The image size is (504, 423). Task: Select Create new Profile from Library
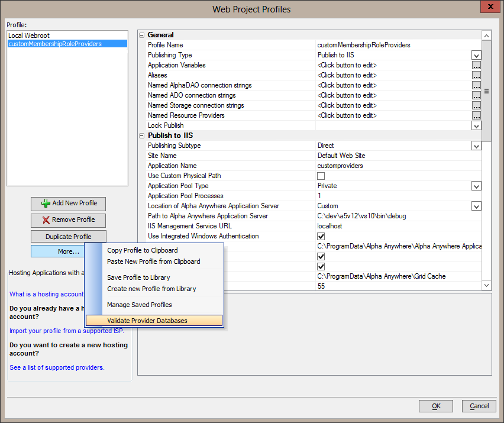[x=151, y=289]
